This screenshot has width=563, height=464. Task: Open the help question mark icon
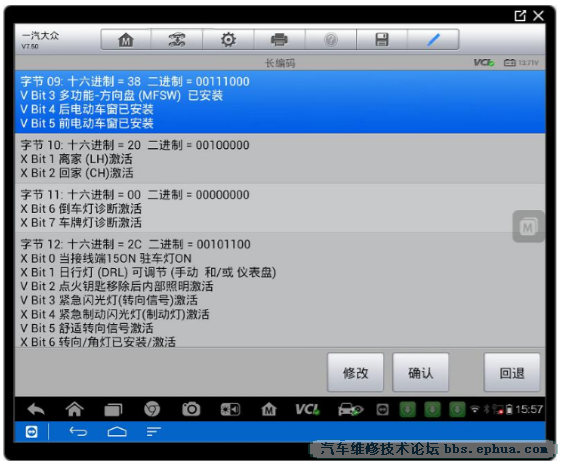click(x=331, y=40)
